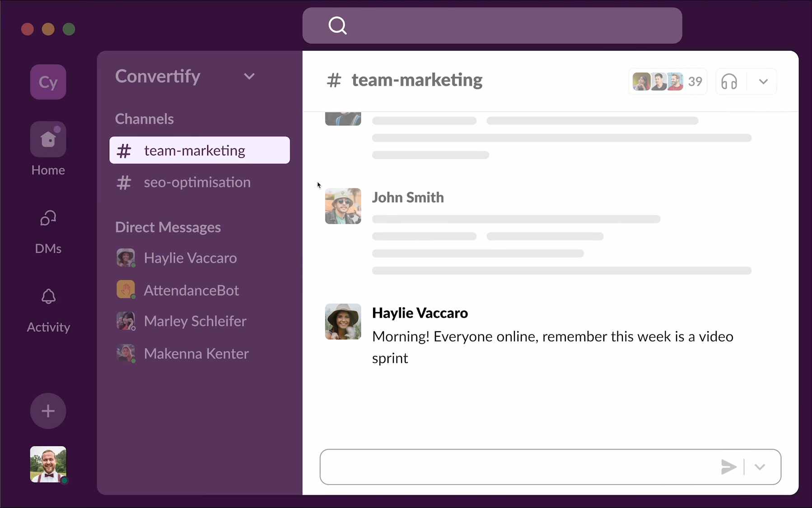812x508 pixels.
Task: Open chat with Marley Schleifer
Action: [x=195, y=321]
